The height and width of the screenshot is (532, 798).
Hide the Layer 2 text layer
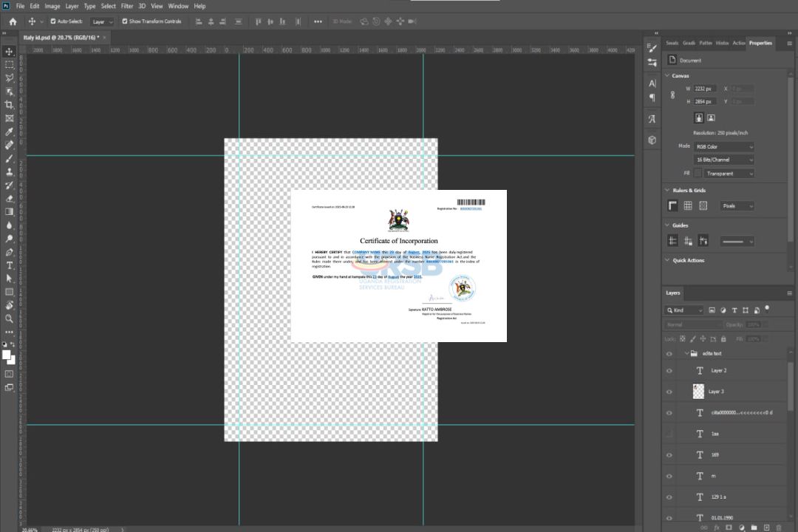[x=669, y=371]
